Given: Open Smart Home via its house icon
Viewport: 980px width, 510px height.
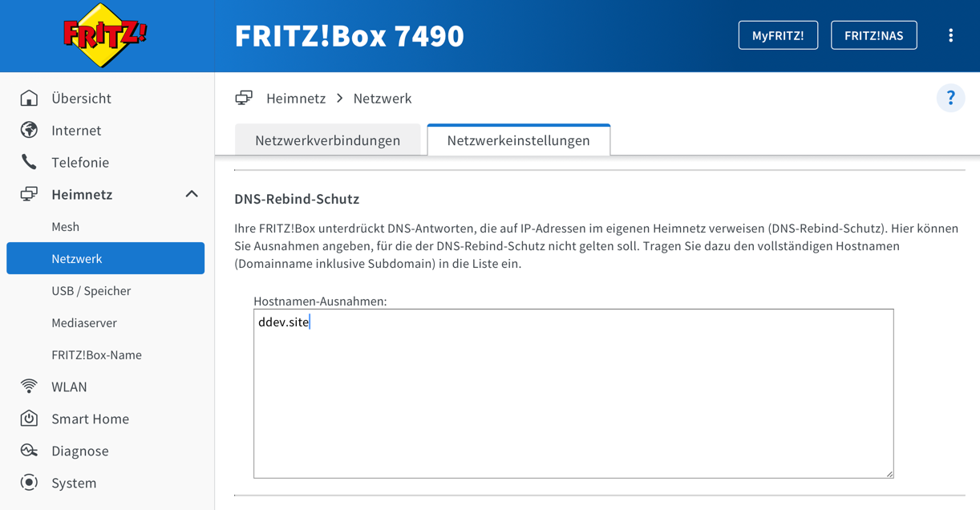Looking at the screenshot, I should coord(30,419).
